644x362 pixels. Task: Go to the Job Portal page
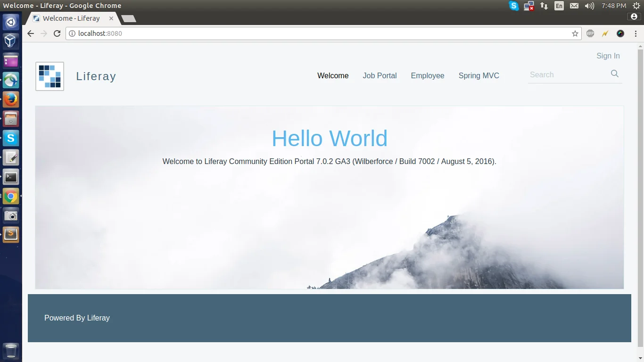(380, 75)
